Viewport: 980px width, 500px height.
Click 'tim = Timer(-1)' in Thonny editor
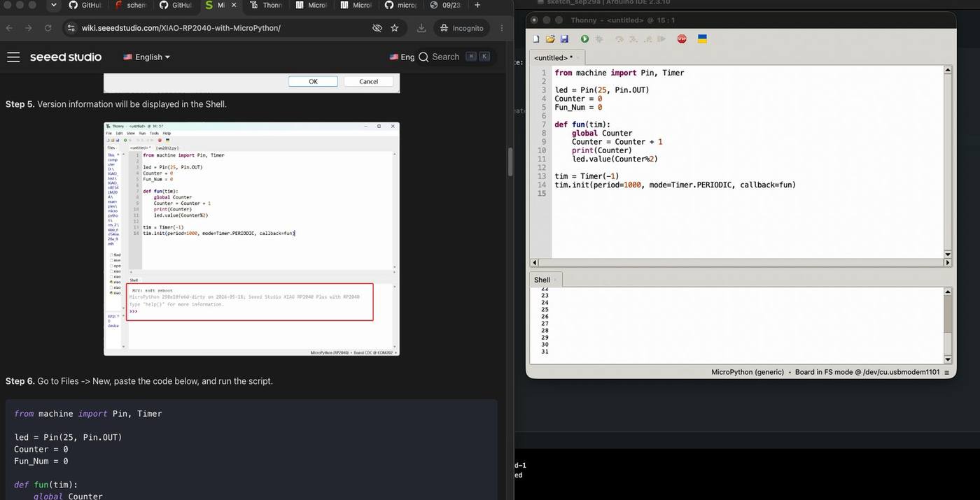pos(587,176)
